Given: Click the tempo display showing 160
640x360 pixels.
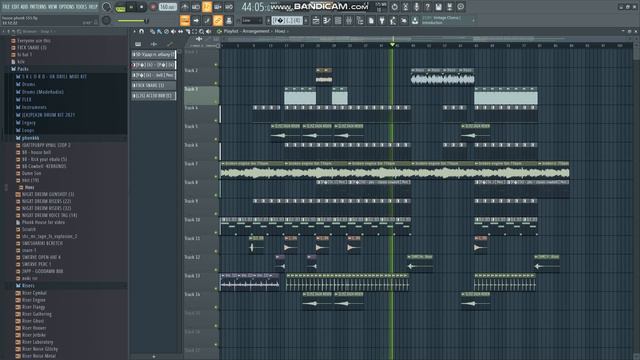Looking at the screenshot, I should tap(168, 7).
